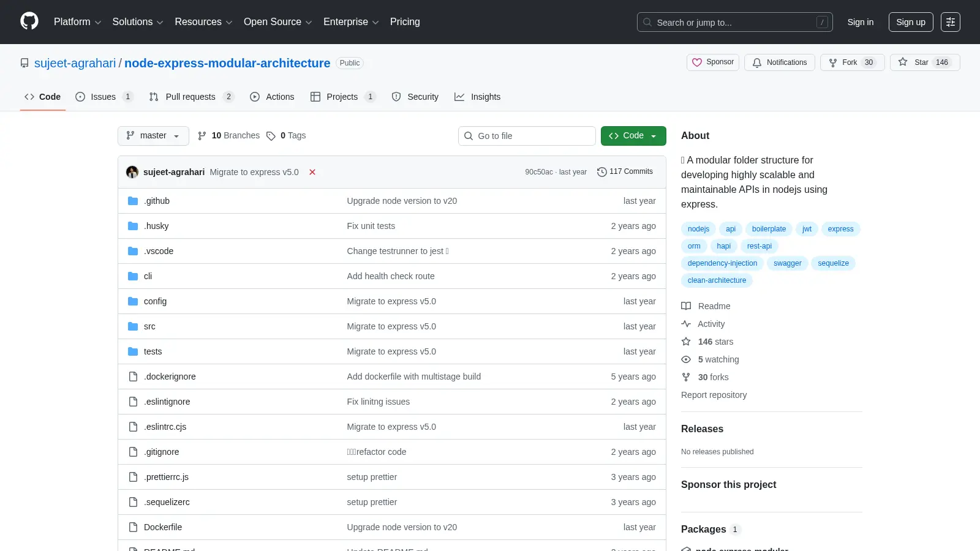
Task: Expand the Resources menu
Action: tap(203, 22)
